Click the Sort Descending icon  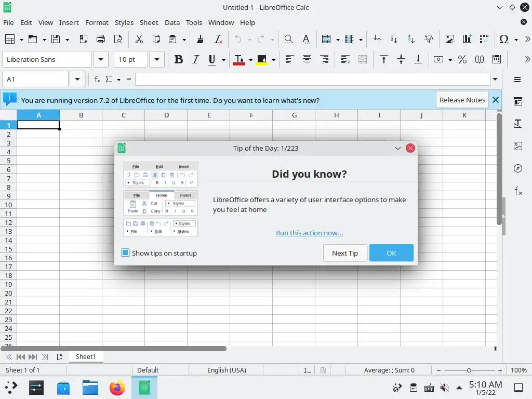coord(411,39)
